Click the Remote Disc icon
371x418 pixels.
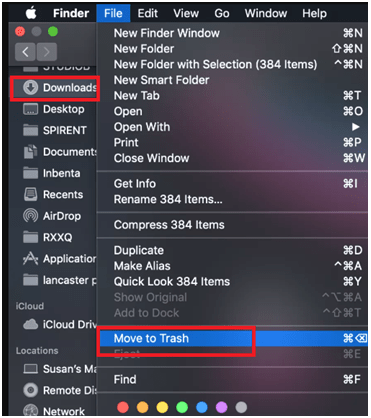(x=30, y=390)
